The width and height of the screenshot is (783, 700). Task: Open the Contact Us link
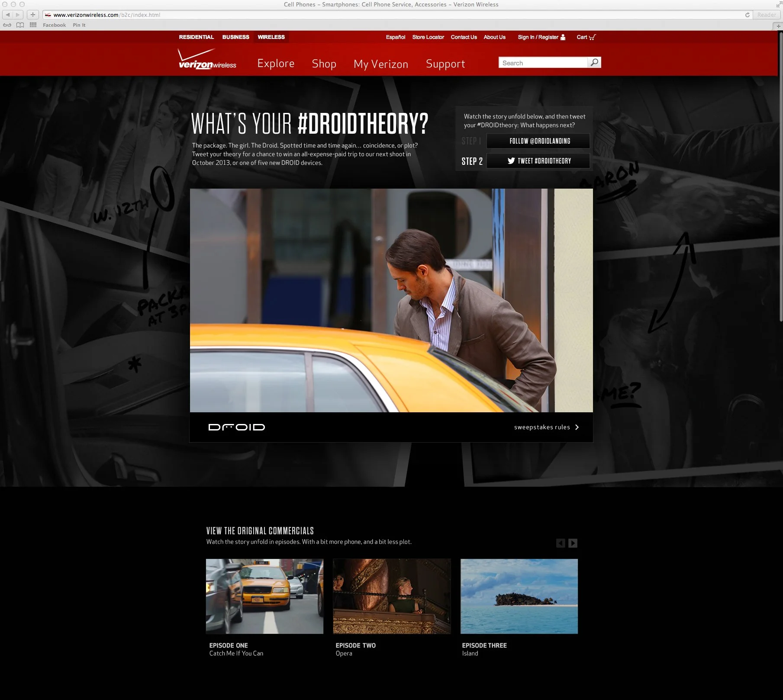(x=464, y=37)
